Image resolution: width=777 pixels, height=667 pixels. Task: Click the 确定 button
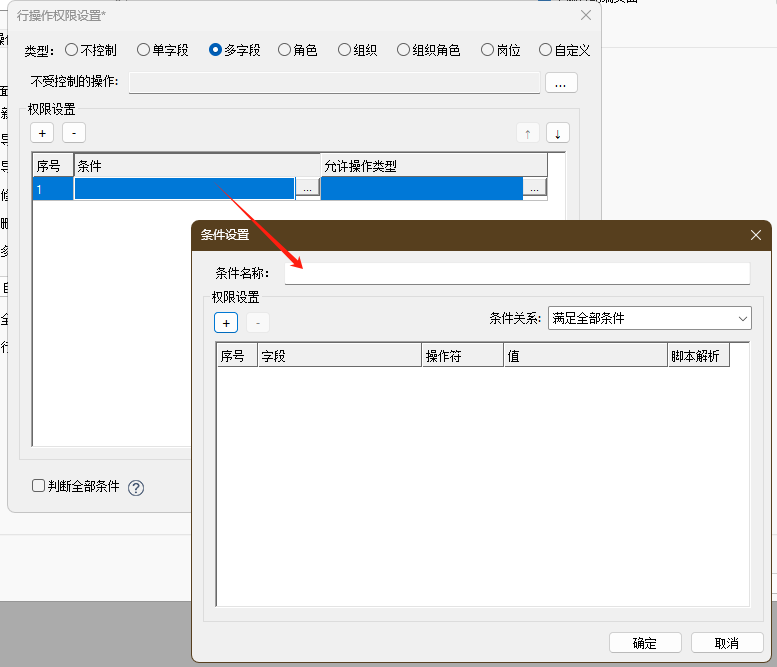[x=645, y=643]
